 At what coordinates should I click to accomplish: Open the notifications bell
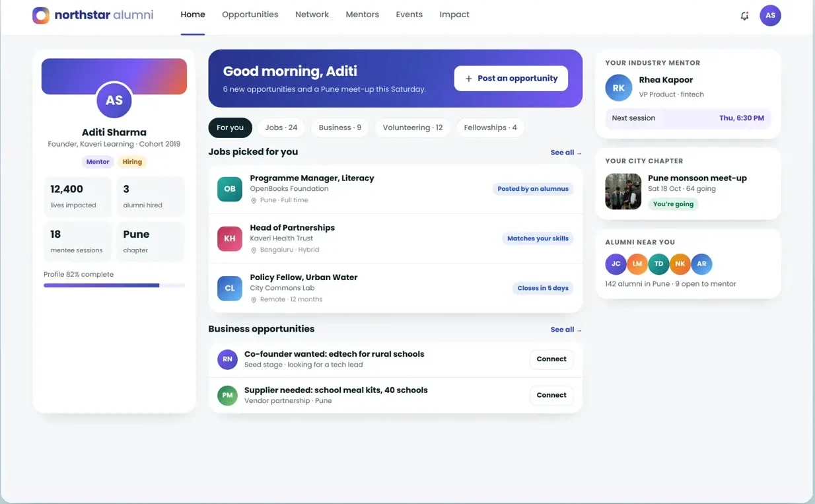click(744, 16)
